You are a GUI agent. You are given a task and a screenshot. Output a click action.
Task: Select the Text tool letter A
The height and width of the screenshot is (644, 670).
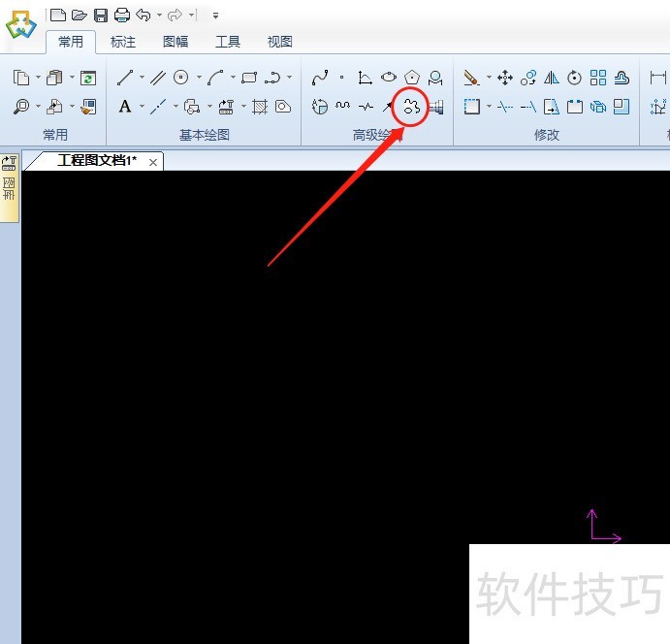pyautogui.click(x=125, y=106)
